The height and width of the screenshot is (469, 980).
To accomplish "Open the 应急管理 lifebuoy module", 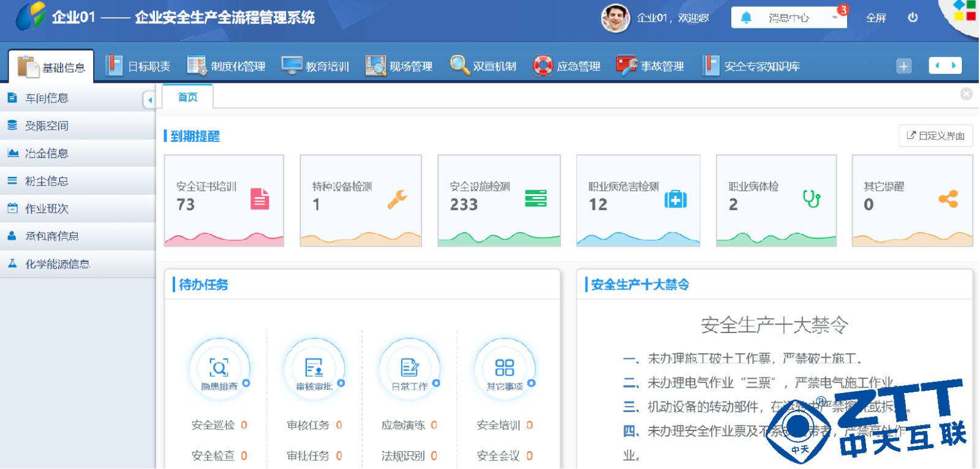I will 567,66.
